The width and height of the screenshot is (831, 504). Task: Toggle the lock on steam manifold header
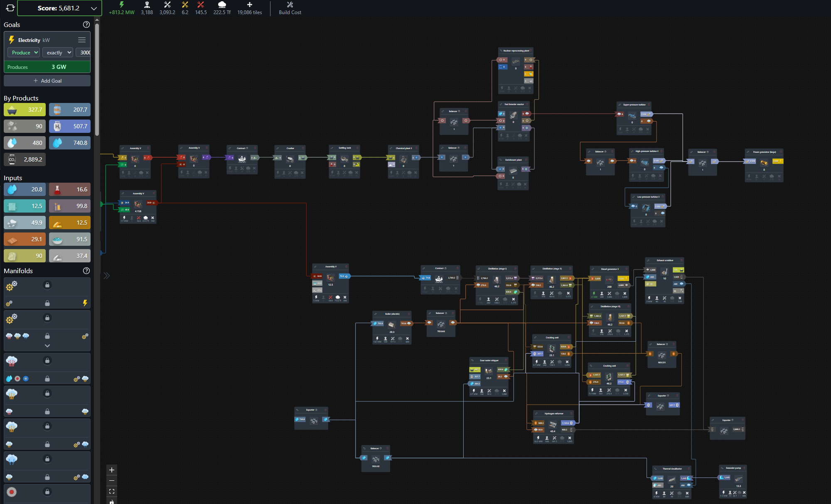[47, 360]
